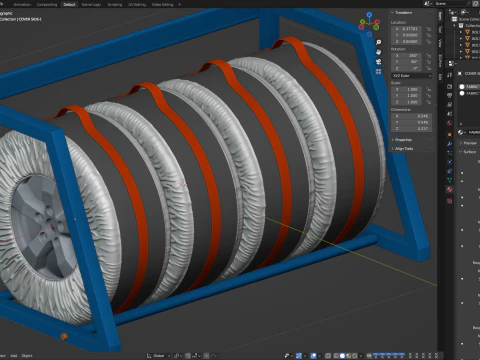
Task: Lock the Location Z value
Action: (x=428, y=41)
